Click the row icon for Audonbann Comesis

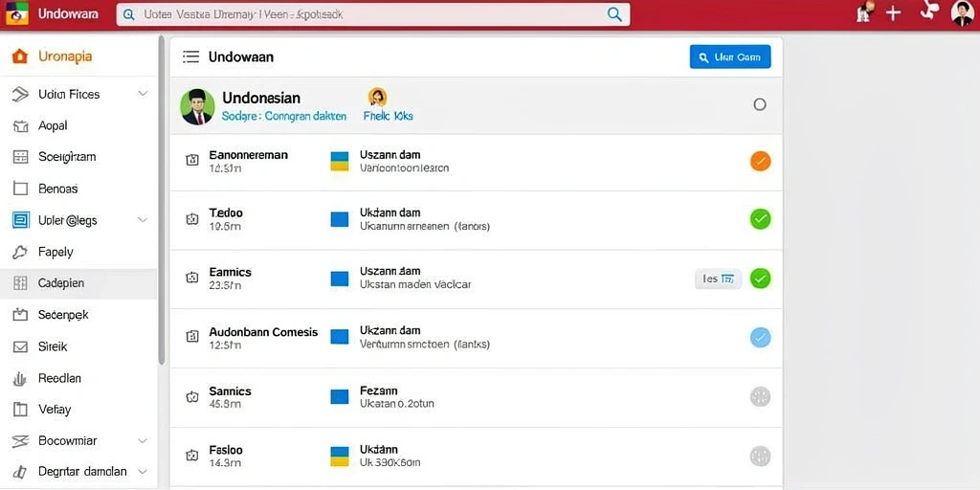192,337
